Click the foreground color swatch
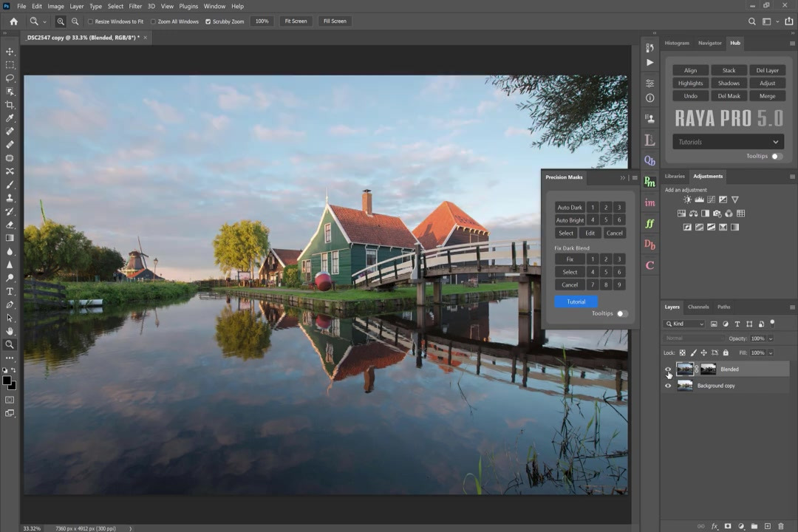Viewport: 798px width, 532px height. [x=7, y=381]
